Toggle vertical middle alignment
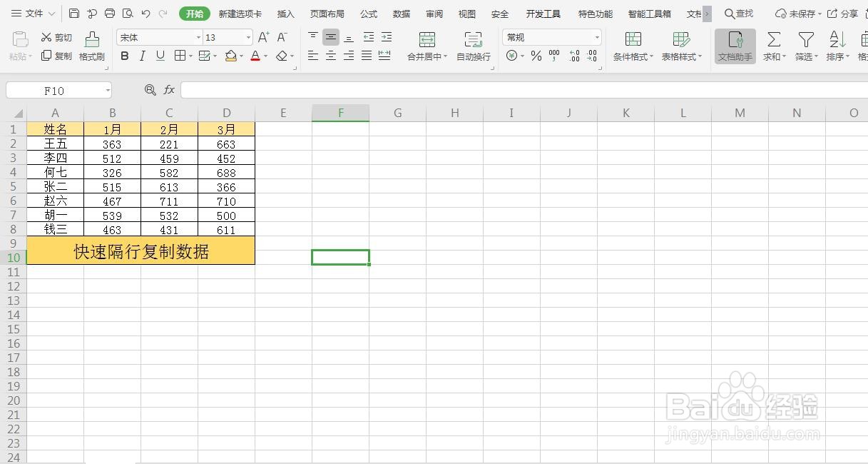868x464 pixels. tap(331, 37)
